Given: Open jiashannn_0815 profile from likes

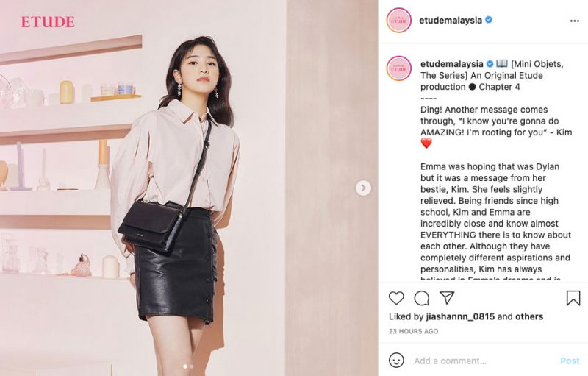Looking at the screenshot, I should pyautogui.click(x=460, y=316).
